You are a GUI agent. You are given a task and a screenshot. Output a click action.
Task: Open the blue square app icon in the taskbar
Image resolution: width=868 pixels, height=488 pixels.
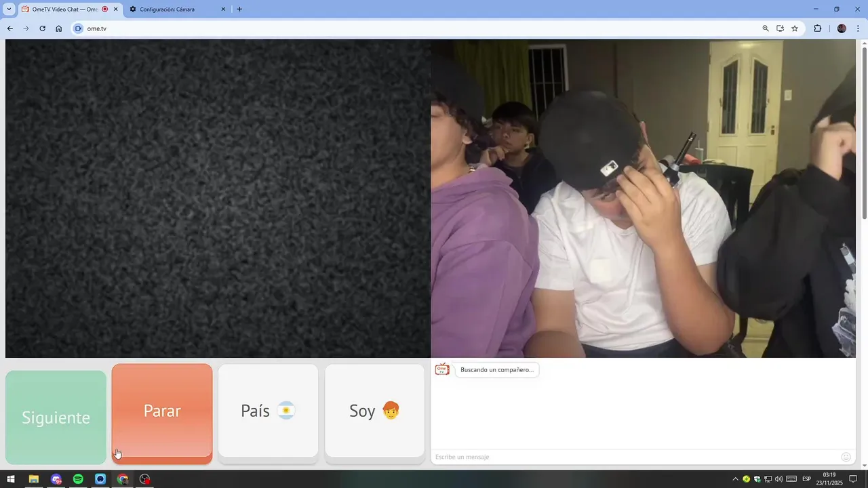(100, 479)
